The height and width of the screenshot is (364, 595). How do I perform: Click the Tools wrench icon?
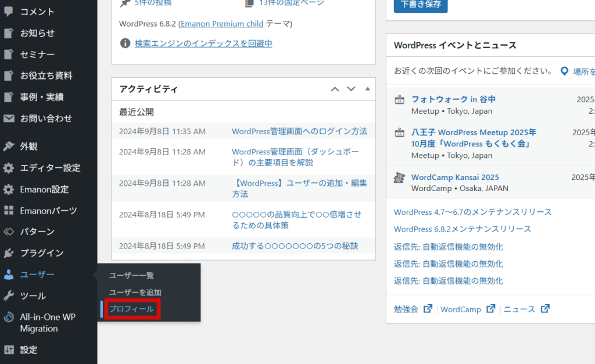pos(9,296)
